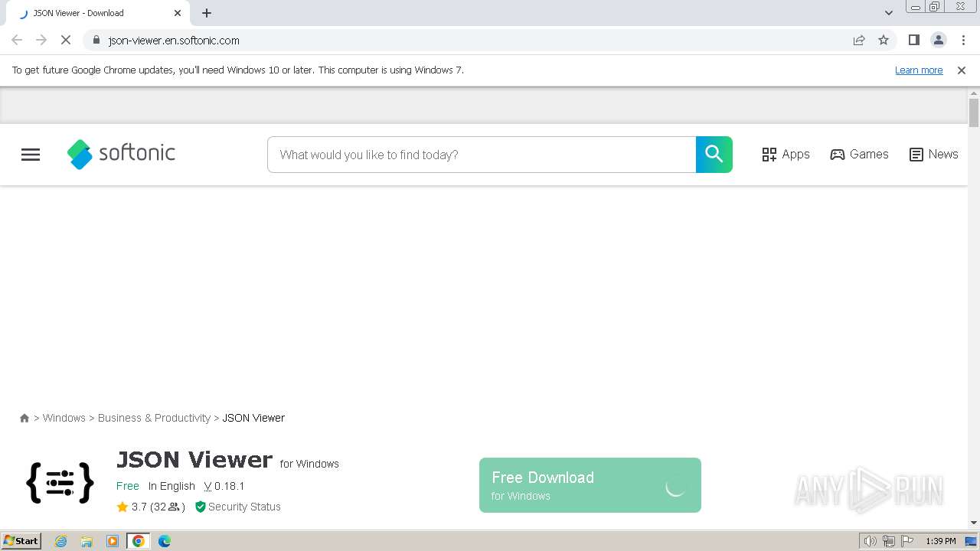This screenshot has width=980, height=551.
Task: Go to the Windows breadcrumb link
Action: click(64, 418)
